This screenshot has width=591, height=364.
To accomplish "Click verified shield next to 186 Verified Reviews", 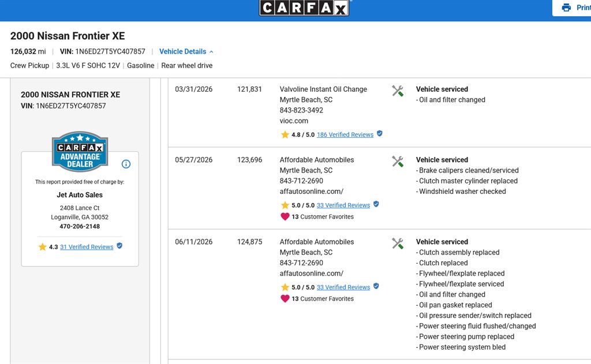I will [x=380, y=133].
